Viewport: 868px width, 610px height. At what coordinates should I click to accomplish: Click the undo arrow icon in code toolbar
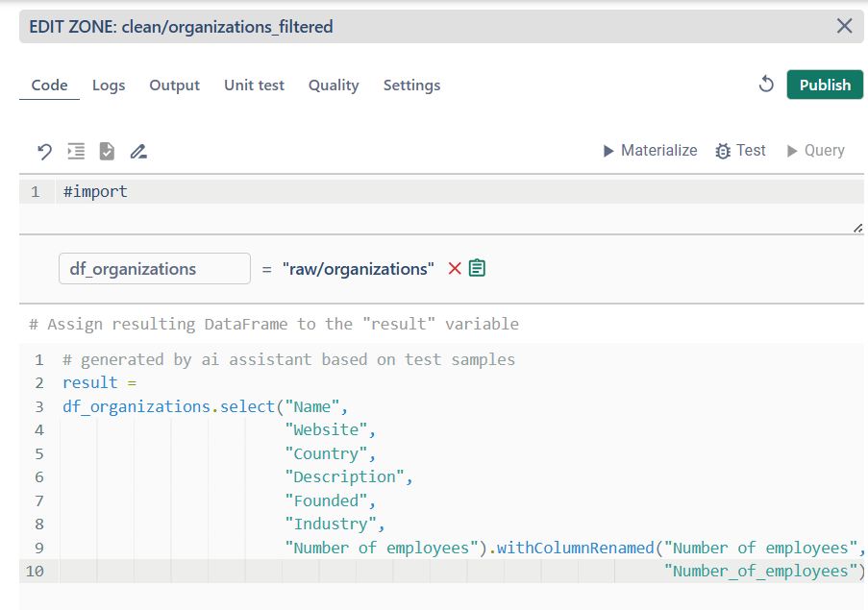(44, 151)
